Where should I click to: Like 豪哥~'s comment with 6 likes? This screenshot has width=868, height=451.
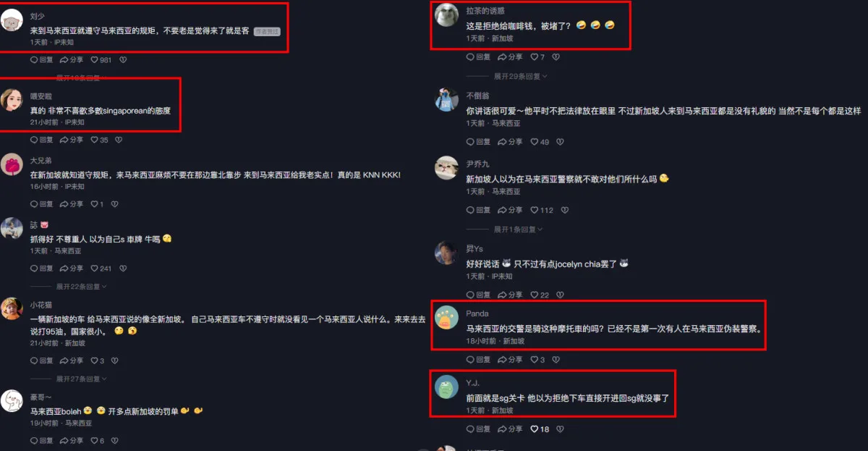point(97,440)
